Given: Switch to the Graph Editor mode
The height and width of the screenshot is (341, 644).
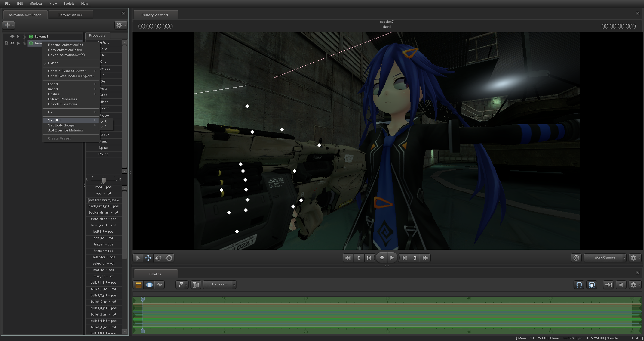Looking at the screenshot, I should pos(159,285).
